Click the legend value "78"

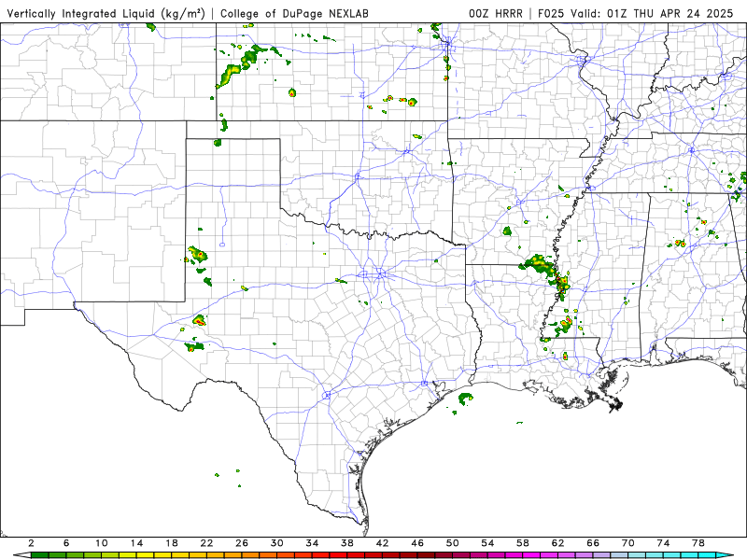698,543
